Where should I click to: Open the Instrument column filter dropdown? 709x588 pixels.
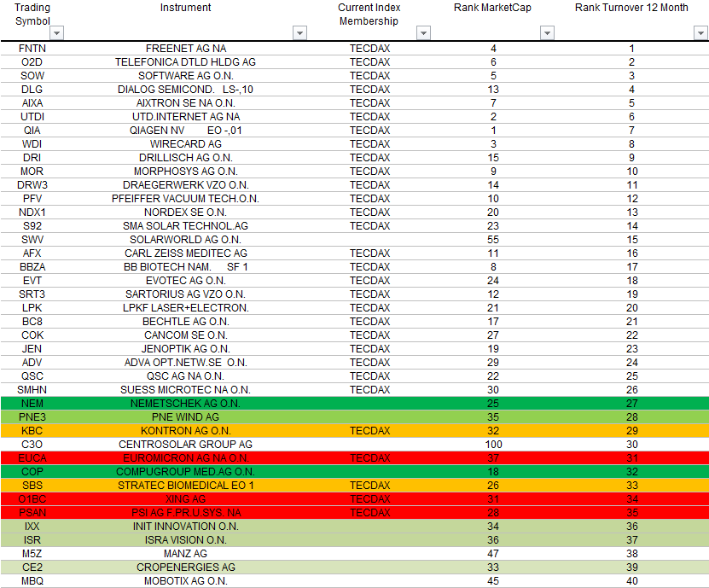[x=299, y=33]
